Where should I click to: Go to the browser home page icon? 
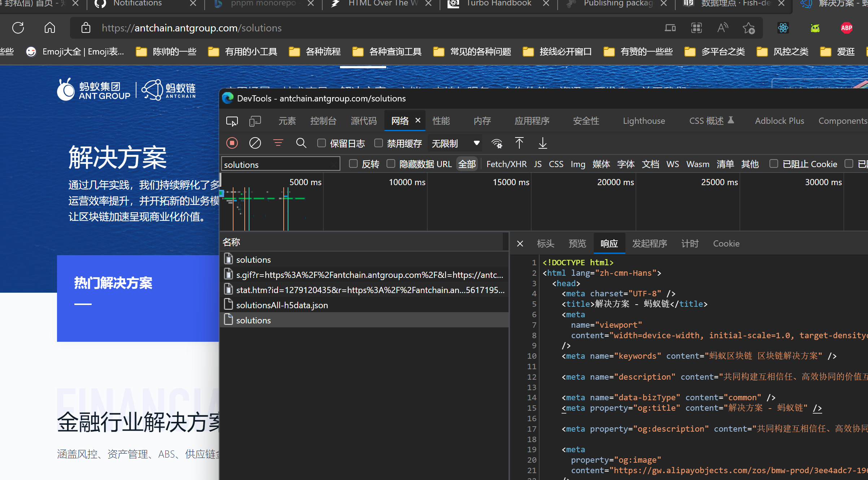(x=50, y=28)
